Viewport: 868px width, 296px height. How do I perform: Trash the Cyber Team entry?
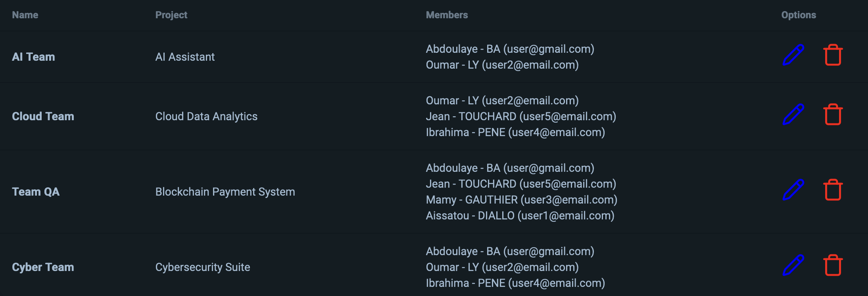click(833, 265)
